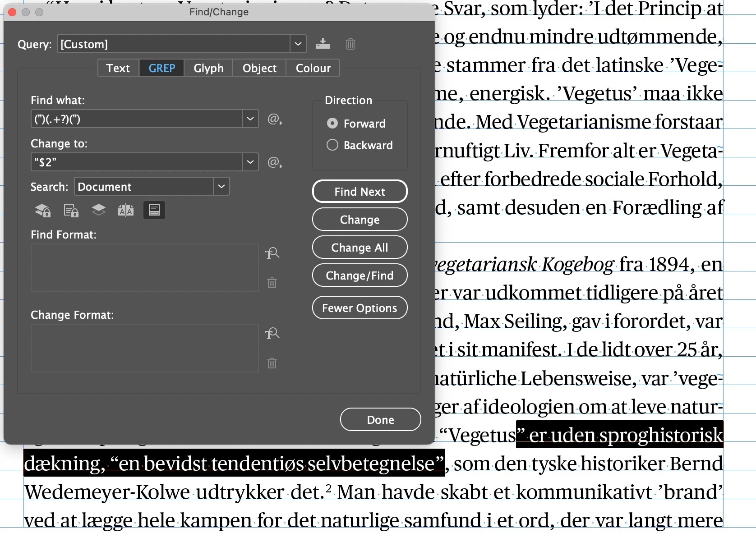Click the word "Forædling" in the document
The height and width of the screenshot is (542, 756).
coord(656,208)
